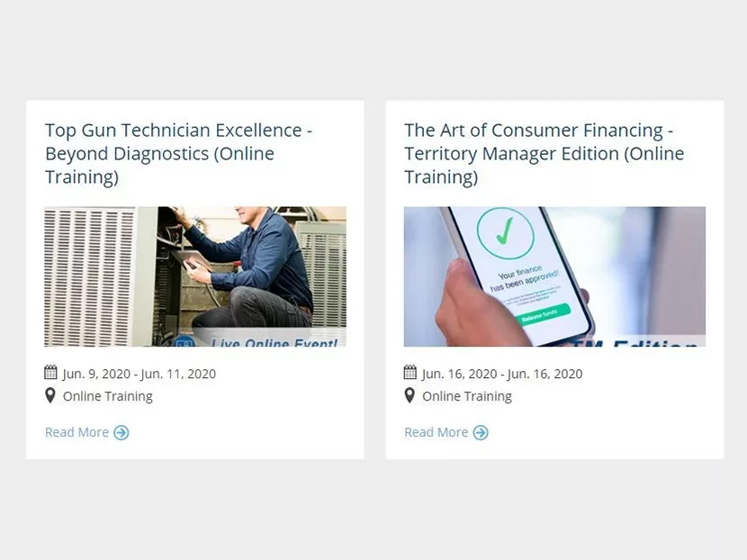747x560 pixels.
Task: Click the location pin icon on the Top Gun card
Action: [50, 395]
